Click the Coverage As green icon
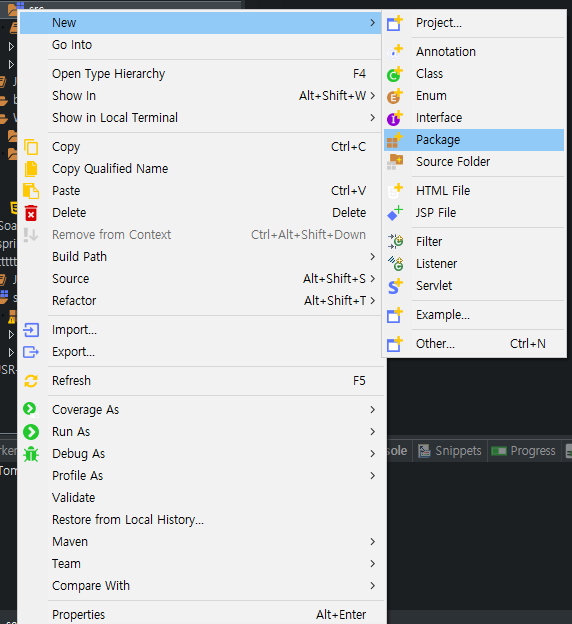Viewport: 572px width, 624px height. click(x=31, y=410)
